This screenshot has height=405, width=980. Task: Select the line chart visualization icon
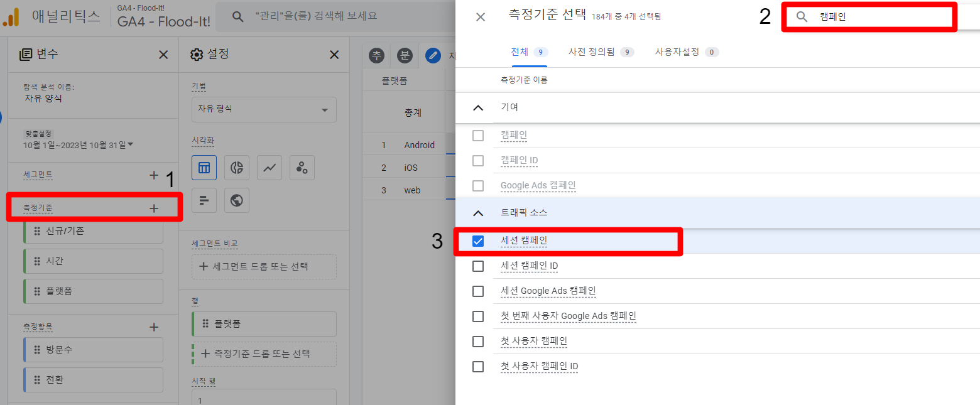click(x=269, y=168)
